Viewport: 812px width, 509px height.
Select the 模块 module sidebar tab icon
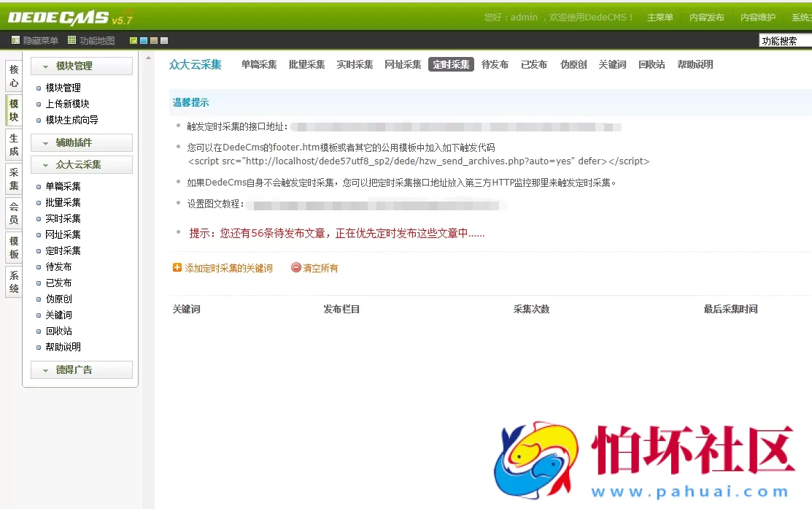point(12,112)
